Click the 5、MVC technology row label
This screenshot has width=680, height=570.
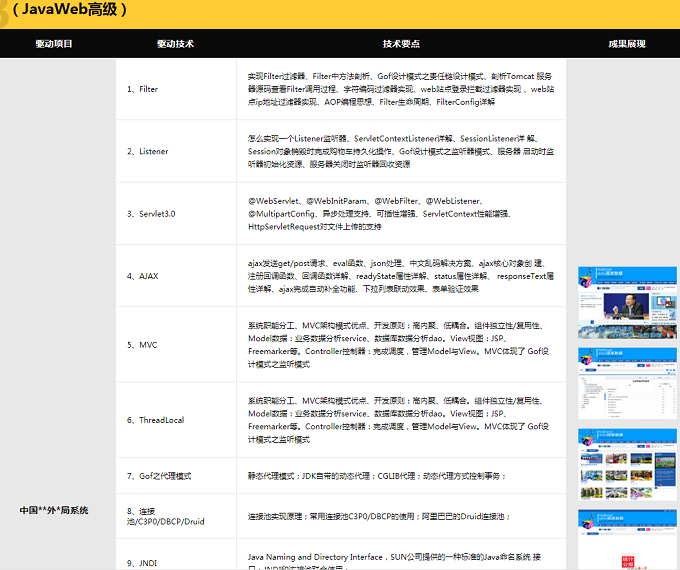coord(142,344)
